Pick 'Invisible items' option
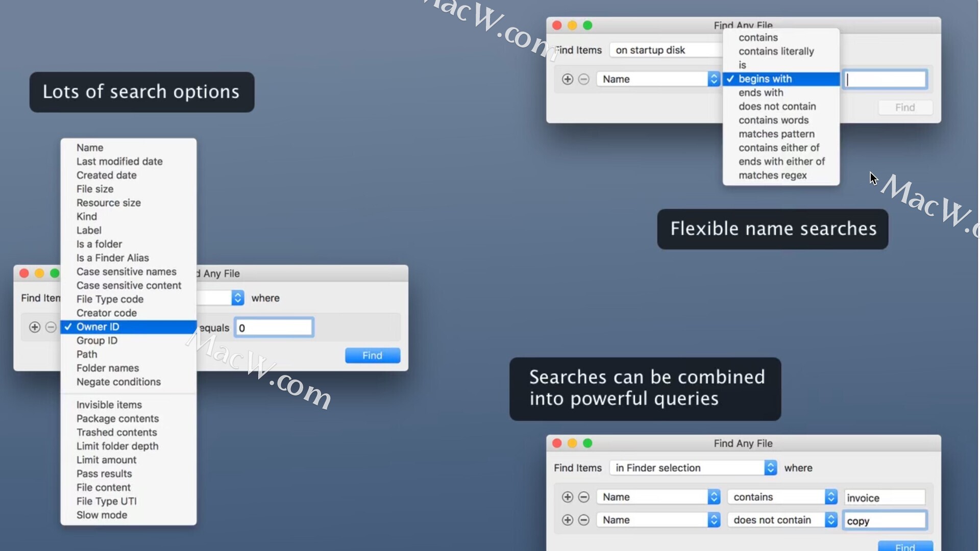Viewport: 980px width, 551px height. pos(128,405)
